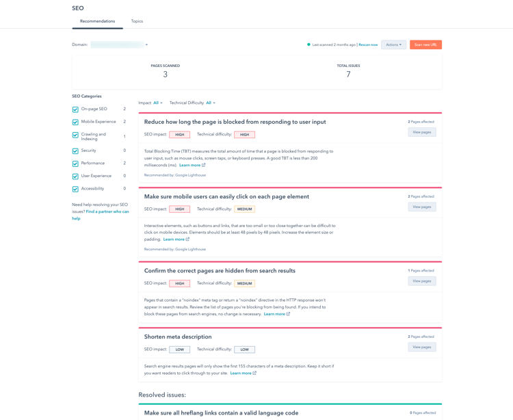The image size is (513, 420).
Task: Click HIGH technical difficulty badge on blocked input issue
Action: pos(244,135)
